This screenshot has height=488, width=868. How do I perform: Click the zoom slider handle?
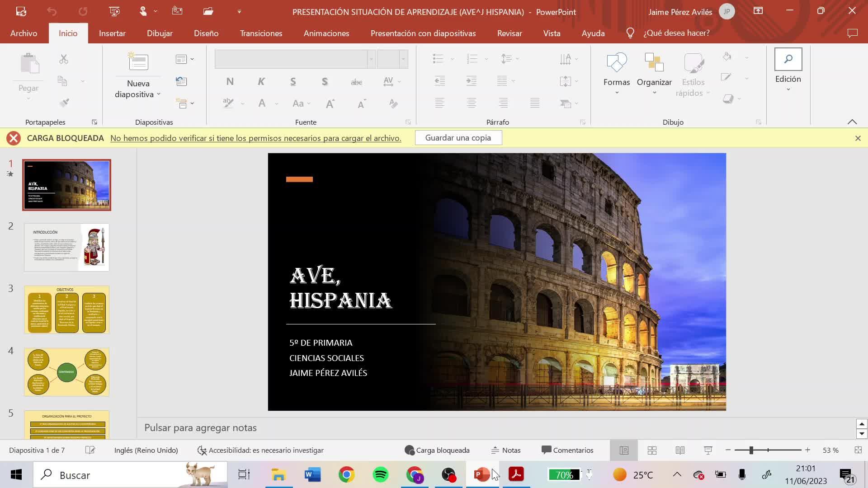751,450
